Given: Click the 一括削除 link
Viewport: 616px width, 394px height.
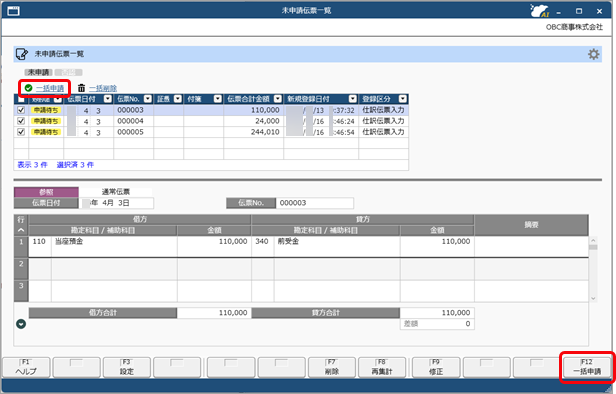Looking at the screenshot, I should [x=103, y=88].
